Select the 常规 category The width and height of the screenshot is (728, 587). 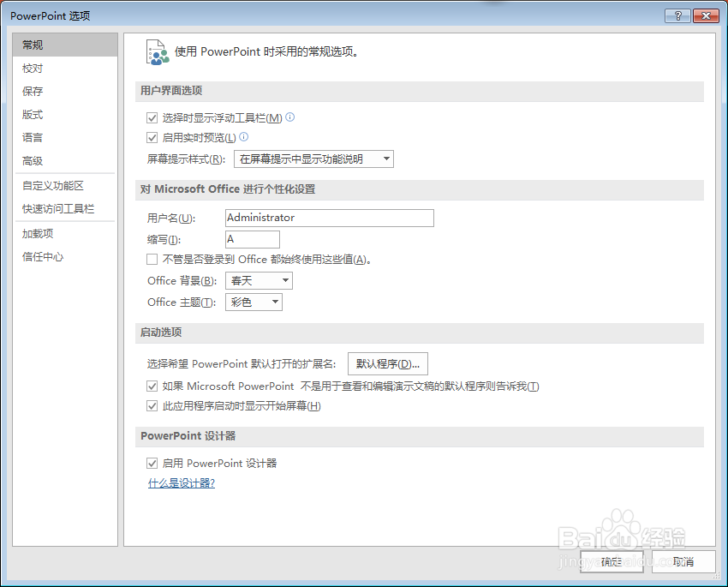coord(65,45)
